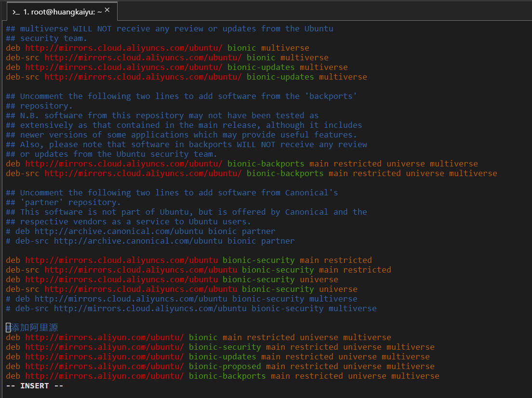Click terminal prompt icon in the tab
The image size is (532, 398).
16,12
